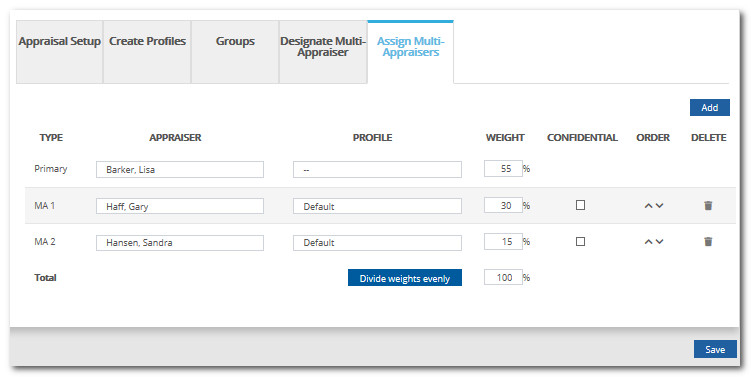Open the Create Profiles tab
Screen dimensions: 751x377
[147, 52]
